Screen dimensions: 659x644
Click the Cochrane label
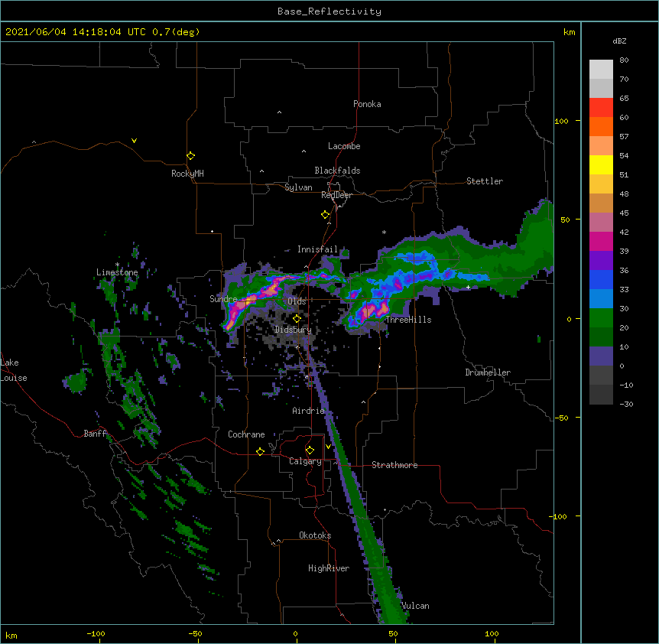246,434
